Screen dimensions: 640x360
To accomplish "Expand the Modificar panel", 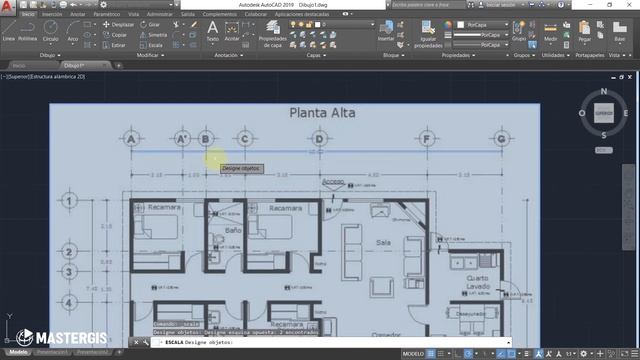I will click(x=150, y=55).
